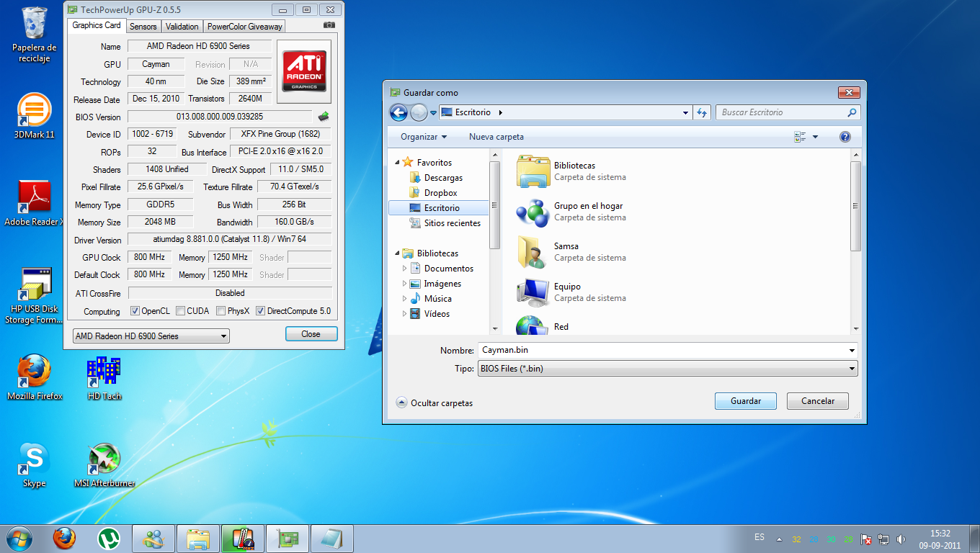Toggle the PhysX checkbox
This screenshot has width=980, height=553.
(x=221, y=311)
